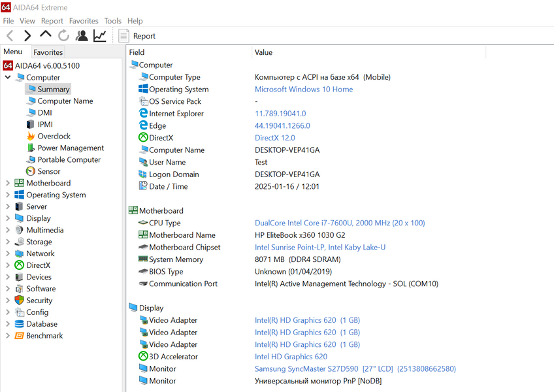Image resolution: width=554 pixels, height=392 pixels.
Task: Go up one level with the Up arrow
Action: pos(46,35)
